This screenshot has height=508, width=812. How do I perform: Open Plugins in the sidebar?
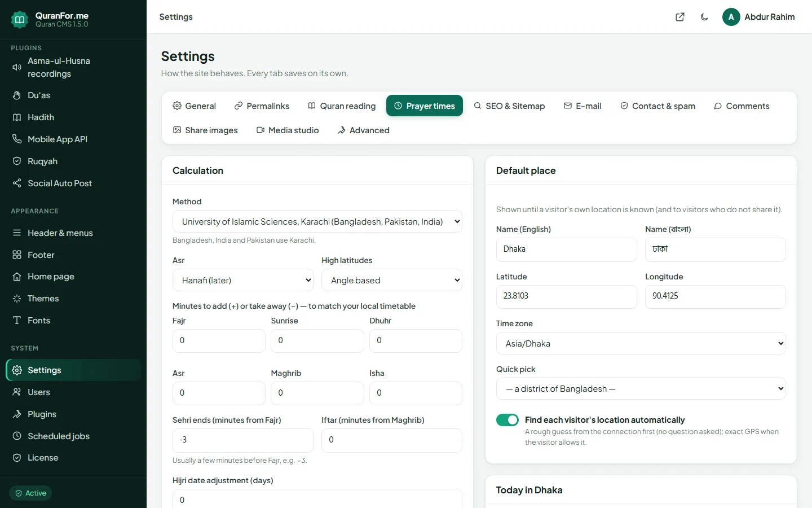(73, 414)
